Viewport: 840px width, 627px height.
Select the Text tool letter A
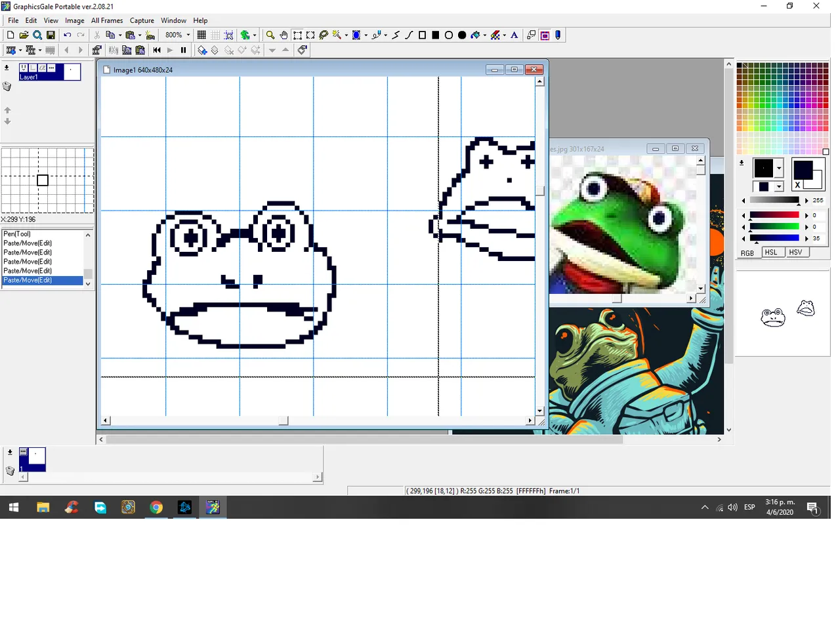[514, 35]
